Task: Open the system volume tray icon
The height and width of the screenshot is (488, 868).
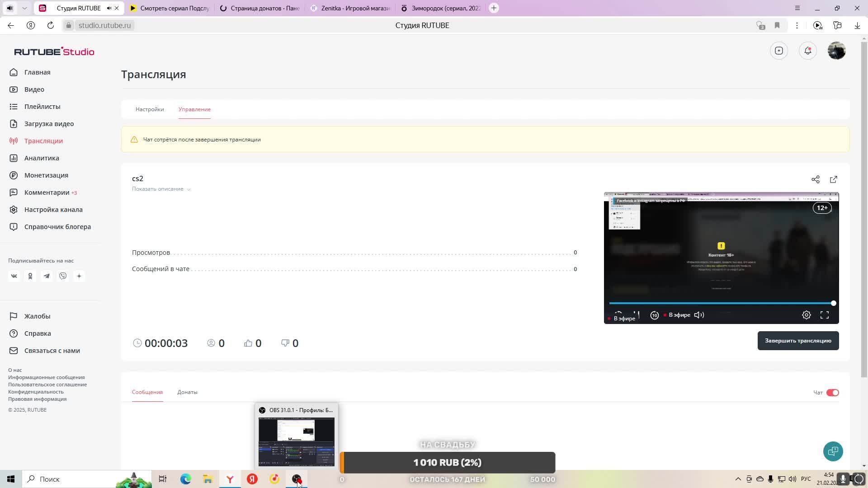Action: [x=792, y=479]
